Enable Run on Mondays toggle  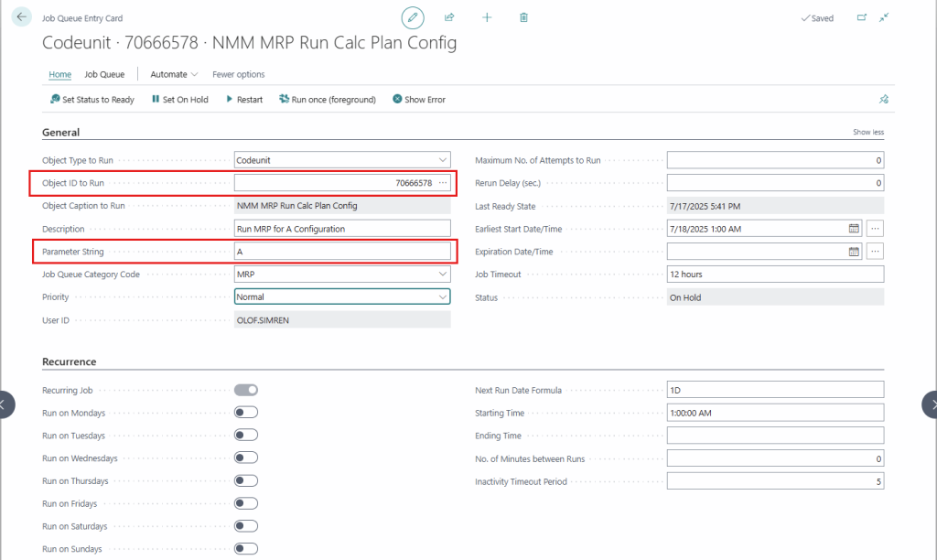pos(246,413)
